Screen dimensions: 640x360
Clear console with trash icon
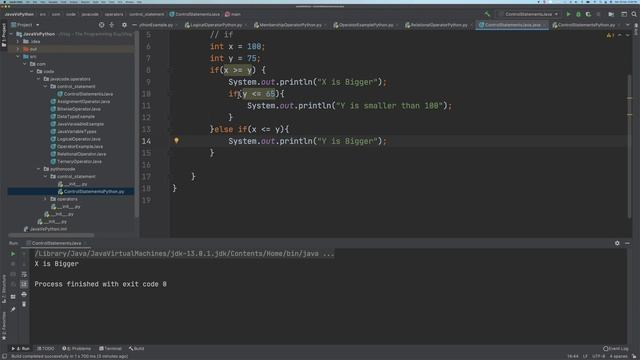click(24, 304)
